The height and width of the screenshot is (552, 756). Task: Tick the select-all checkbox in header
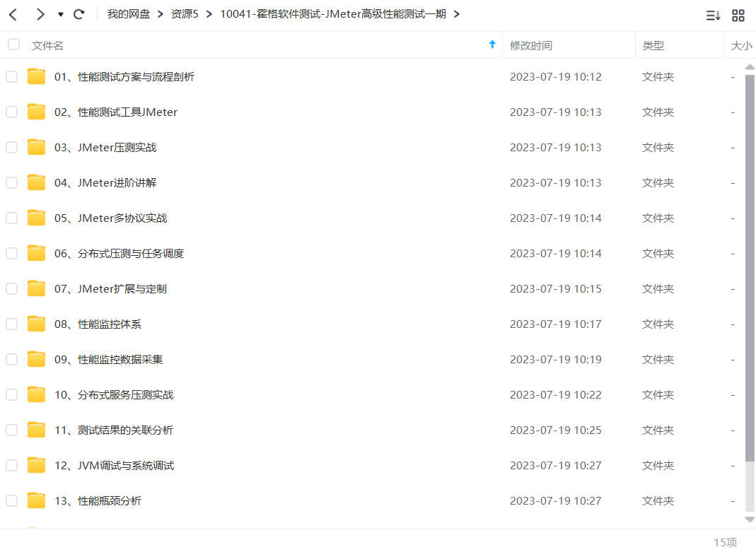click(14, 45)
